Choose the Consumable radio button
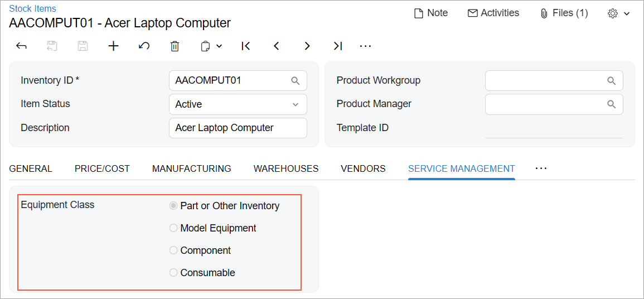Image resolution: width=644 pixels, height=299 pixels. (173, 273)
